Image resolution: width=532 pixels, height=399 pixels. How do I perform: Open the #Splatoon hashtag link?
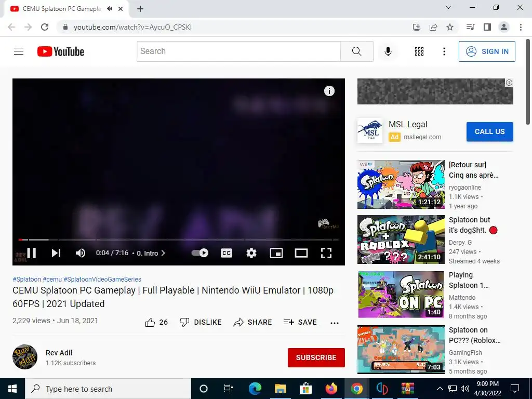(27, 279)
